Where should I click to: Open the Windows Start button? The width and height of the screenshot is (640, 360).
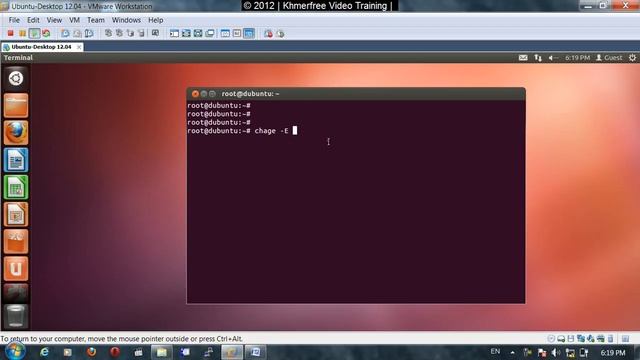(16, 351)
